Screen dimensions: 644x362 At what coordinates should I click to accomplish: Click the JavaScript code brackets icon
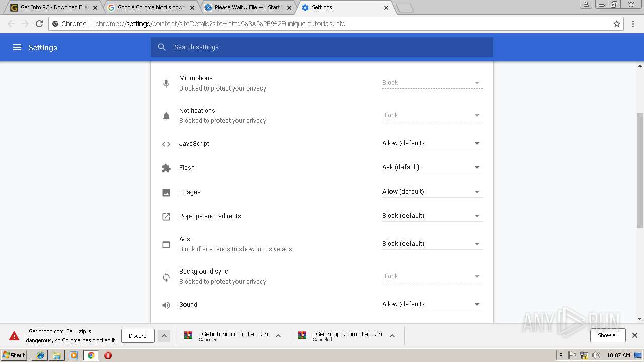166,144
